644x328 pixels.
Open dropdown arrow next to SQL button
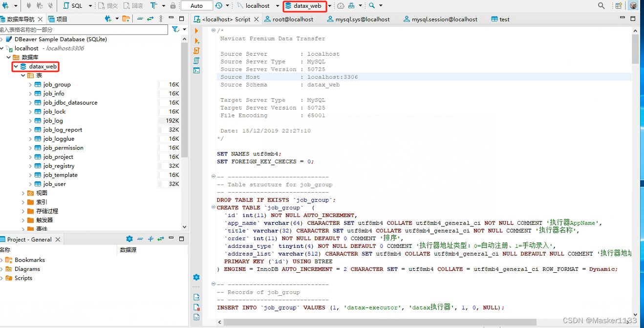(90, 6)
